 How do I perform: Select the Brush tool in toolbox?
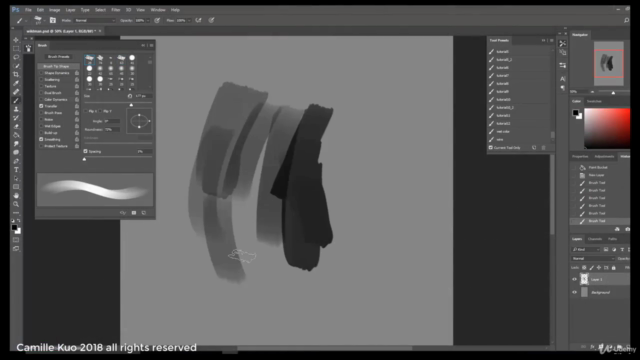pos(16,100)
